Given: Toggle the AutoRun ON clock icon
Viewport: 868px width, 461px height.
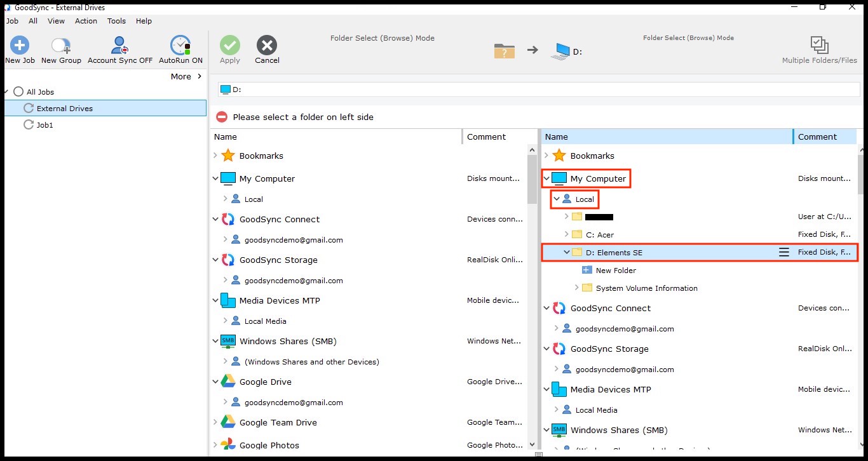Looking at the screenshot, I should [x=180, y=46].
